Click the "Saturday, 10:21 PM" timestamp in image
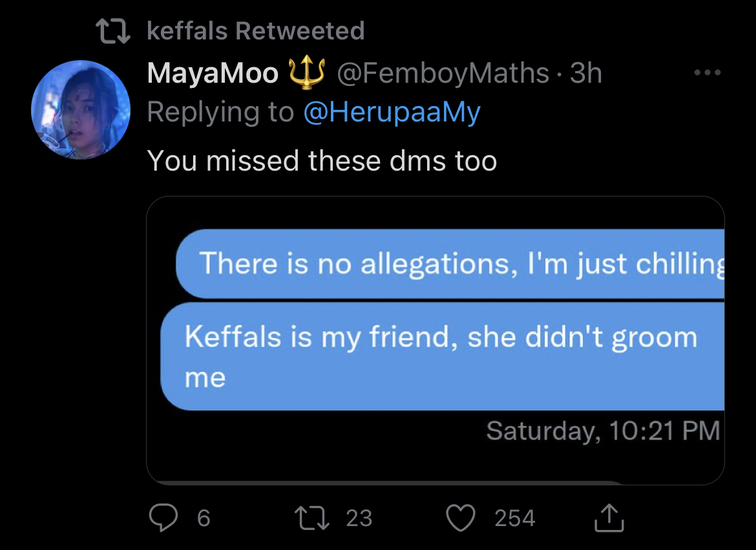Screen dimensions: 756x550 click(x=603, y=430)
